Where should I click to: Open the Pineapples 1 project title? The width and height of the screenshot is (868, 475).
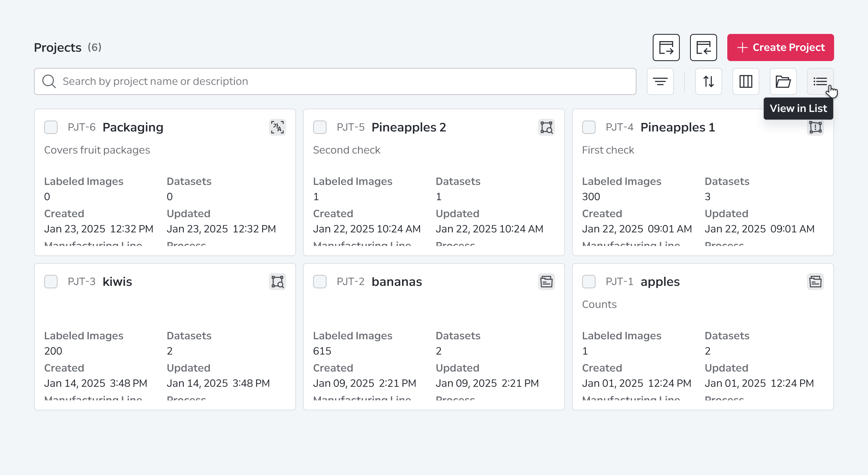coord(678,128)
